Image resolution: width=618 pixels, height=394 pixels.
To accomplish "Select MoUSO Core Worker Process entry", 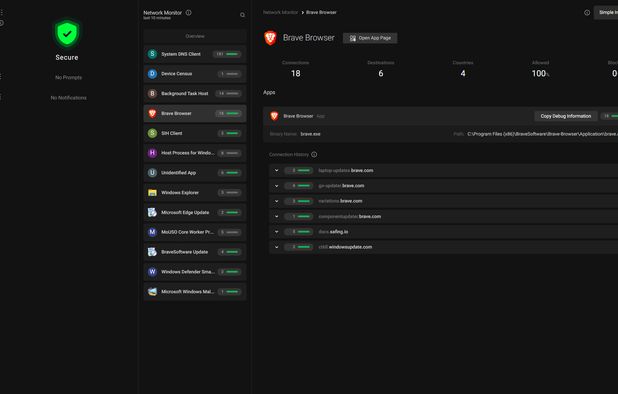I will point(195,232).
